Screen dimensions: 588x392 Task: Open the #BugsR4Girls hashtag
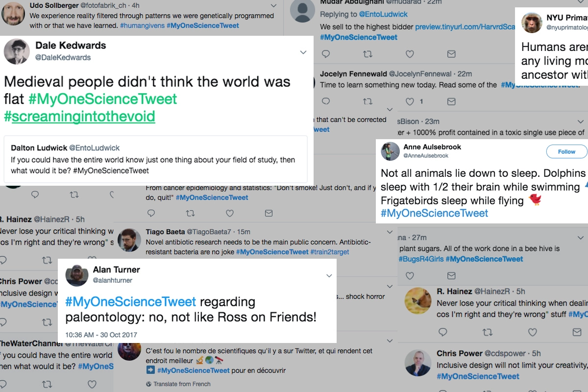click(421, 259)
